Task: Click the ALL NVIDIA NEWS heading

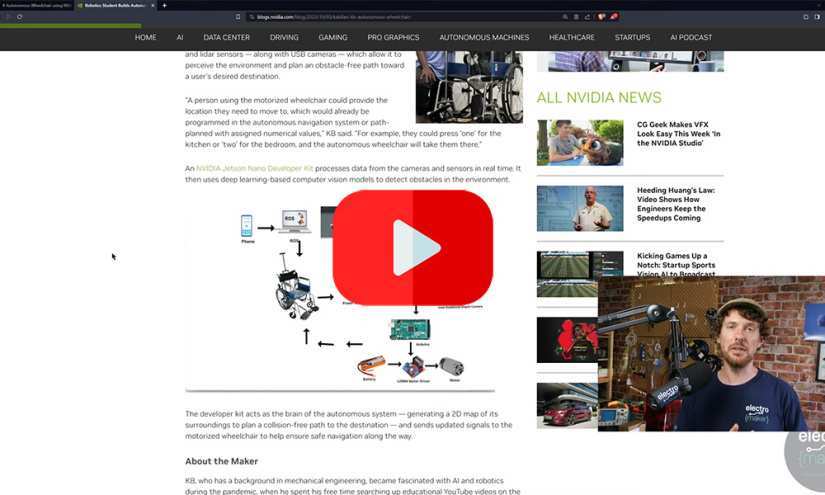Action: pos(599,97)
